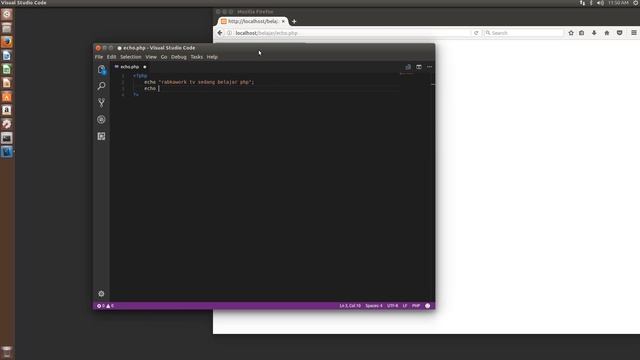Open Ubuntu Software from the launcher
This screenshot has width=640, height=360.
point(7,97)
